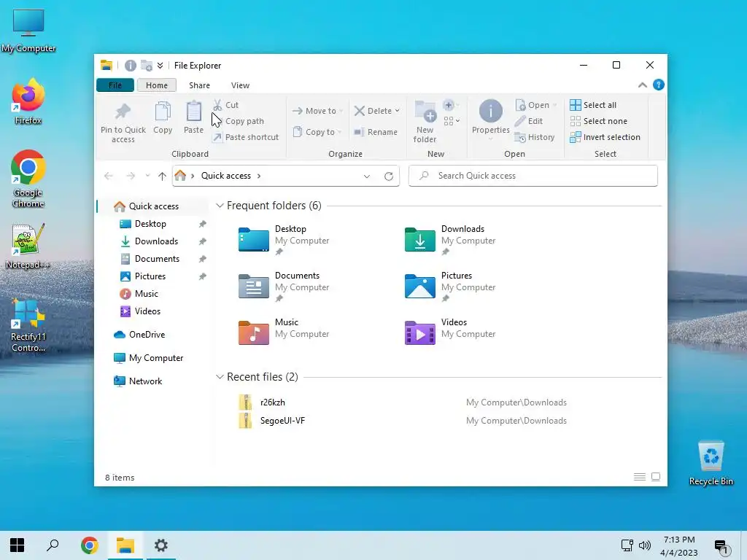The width and height of the screenshot is (747, 560).
Task: Switch to the Home tab
Action: pyautogui.click(x=157, y=85)
